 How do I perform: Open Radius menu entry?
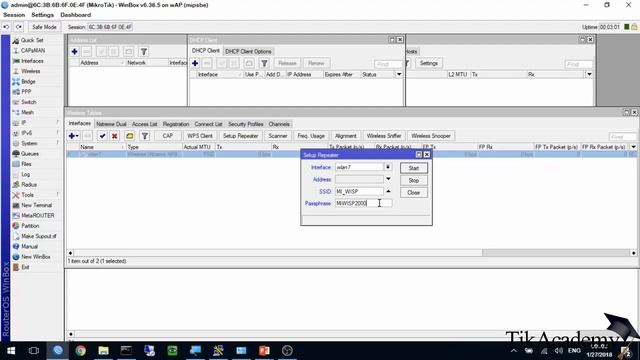29,184
